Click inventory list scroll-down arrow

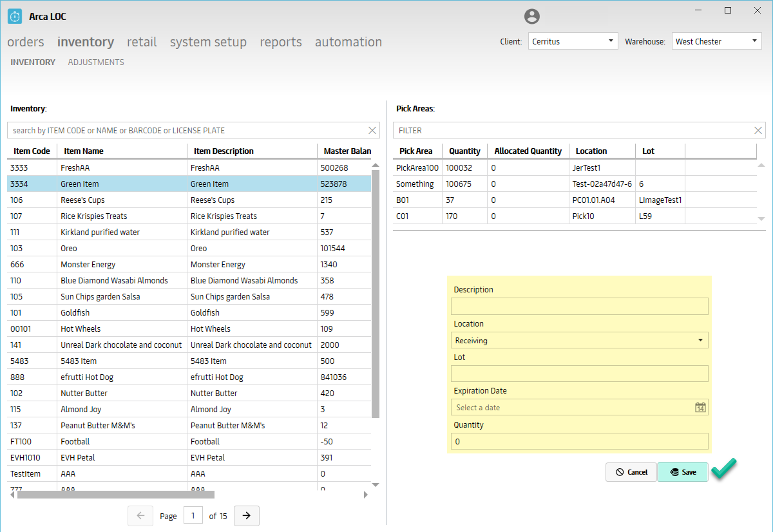click(376, 485)
